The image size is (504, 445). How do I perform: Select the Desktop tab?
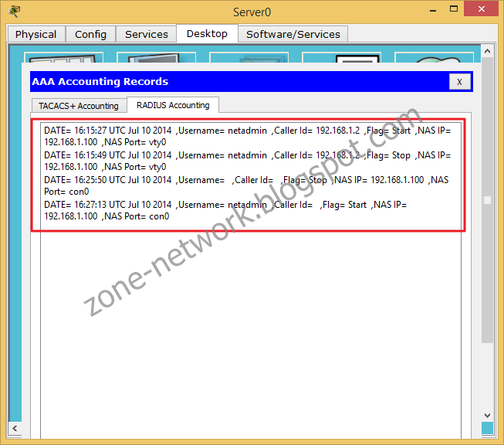coord(207,33)
